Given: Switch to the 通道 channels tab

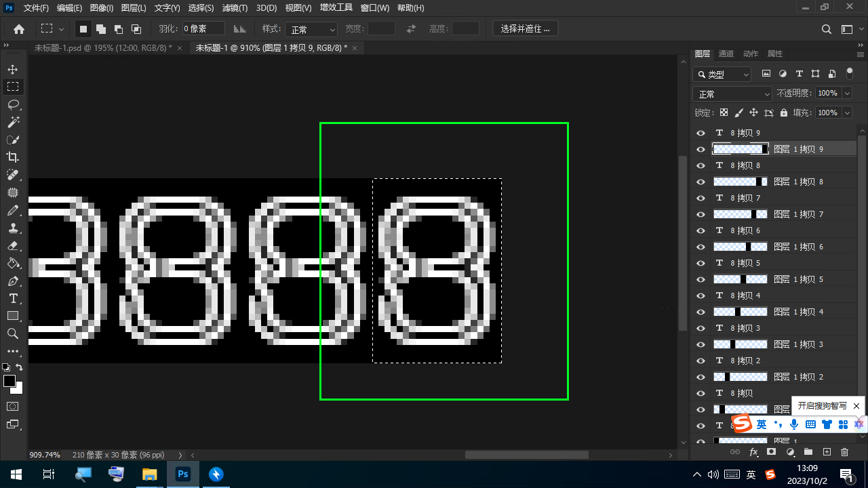Looking at the screenshot, I should [726, 54].
